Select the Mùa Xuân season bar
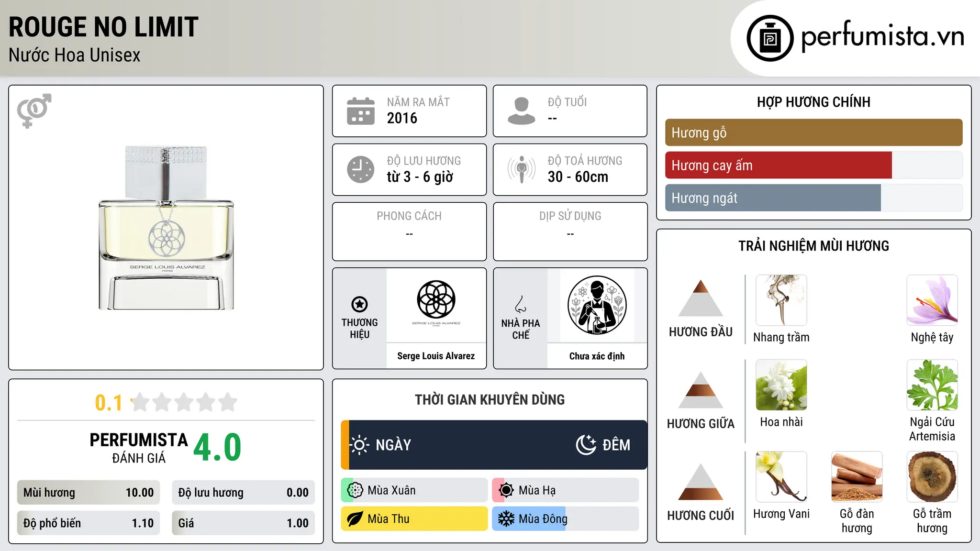Image resolution: width=980 pixels, height=551 pixels. coord(414,490)
